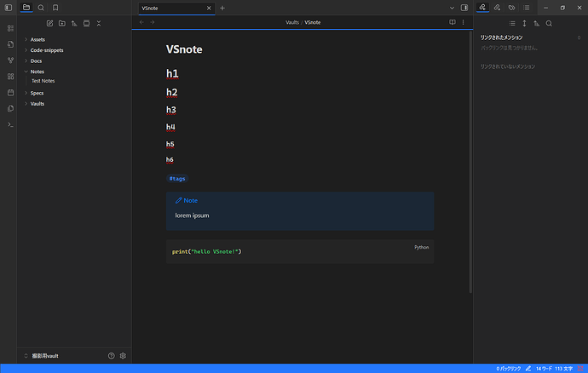This screenshot has width=588, height=373.
Task: Click the stacked-files template ribbon icon
Action: coord(10,109)
